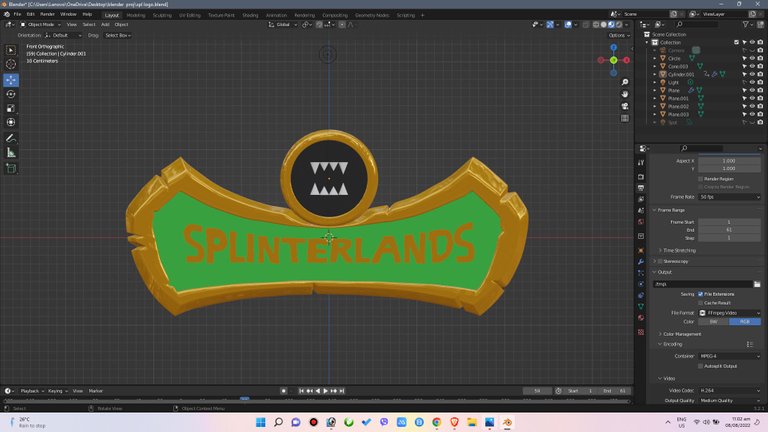Screen dimensions: 768x432
Task: Open the Material properties tab icon
Action: tap(641, 318)
